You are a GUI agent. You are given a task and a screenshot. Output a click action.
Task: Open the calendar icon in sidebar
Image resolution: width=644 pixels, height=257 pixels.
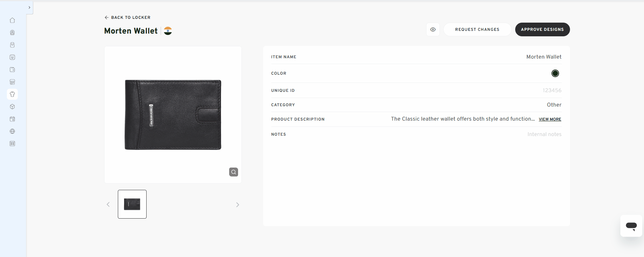pos(12,119)
